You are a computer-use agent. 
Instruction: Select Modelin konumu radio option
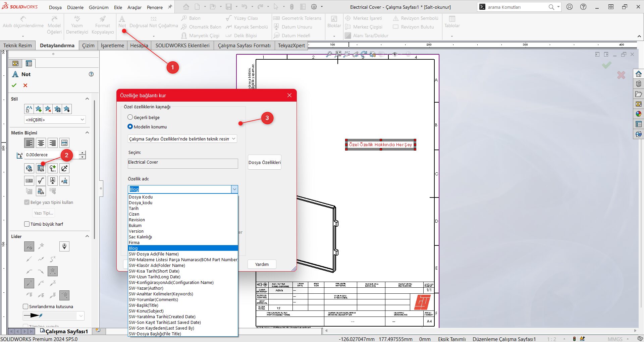(x=130, y=127)
